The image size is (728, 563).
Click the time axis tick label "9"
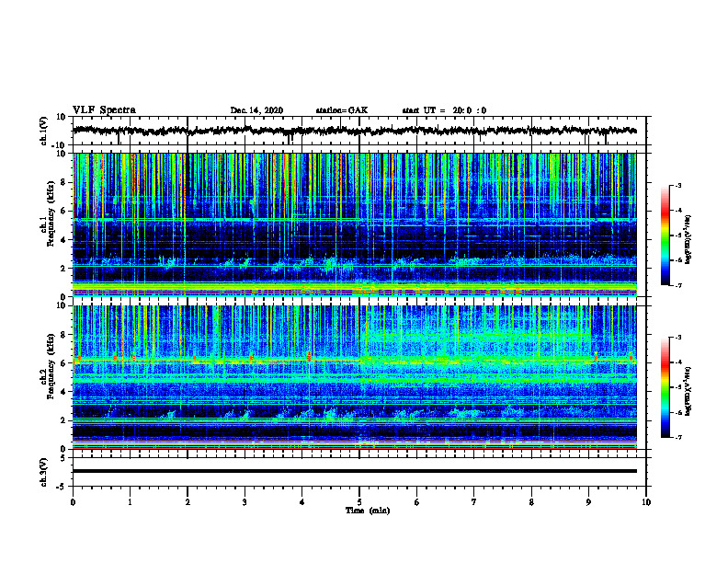588,502
